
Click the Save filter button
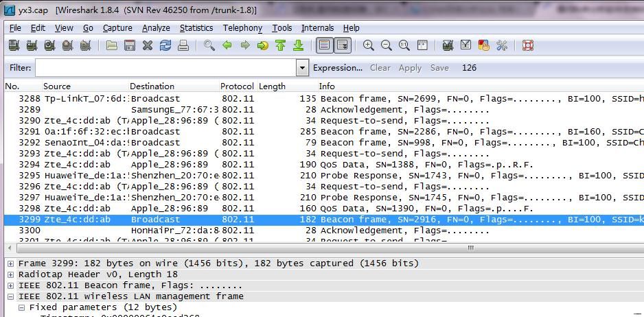(439, 68)
